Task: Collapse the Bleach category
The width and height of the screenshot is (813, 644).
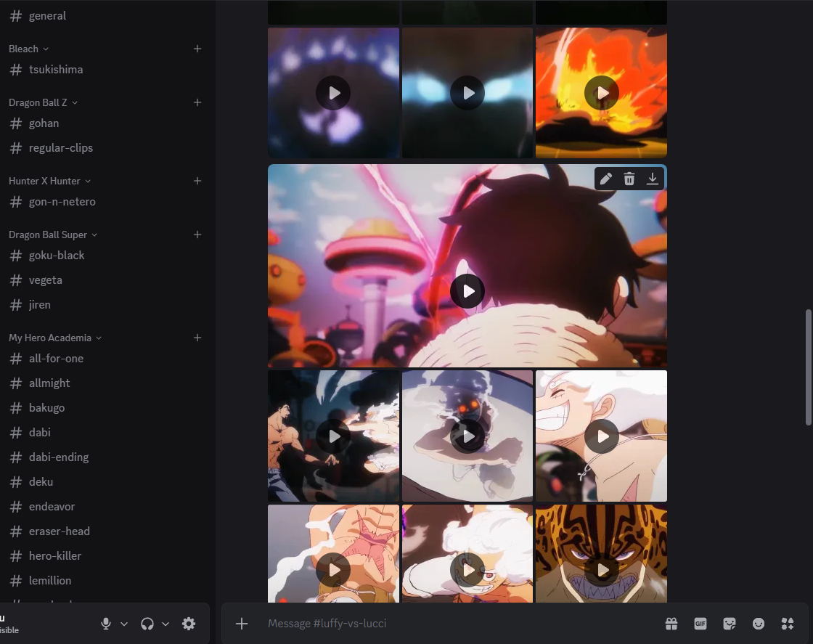Action: (x=28, y=49)
